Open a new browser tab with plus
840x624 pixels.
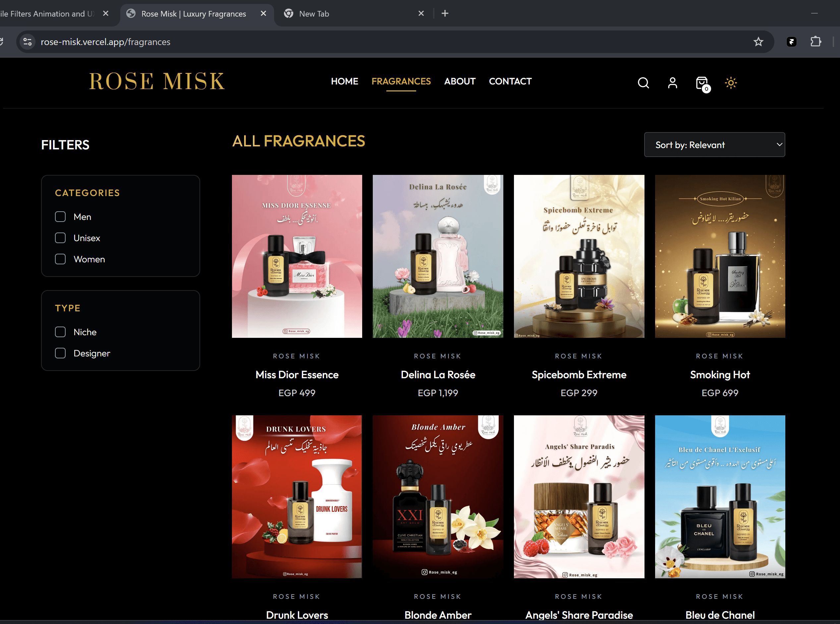tap(445, 14)
